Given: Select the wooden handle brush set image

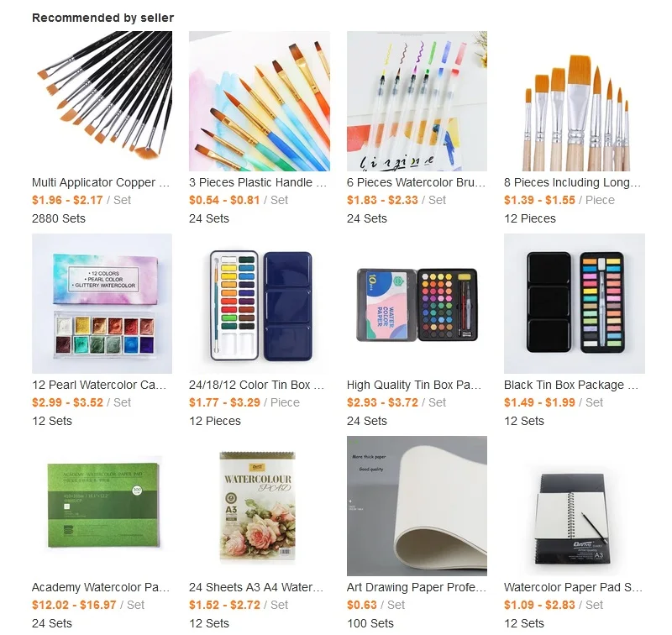Looking at the screenshot, I should [575, 101].
